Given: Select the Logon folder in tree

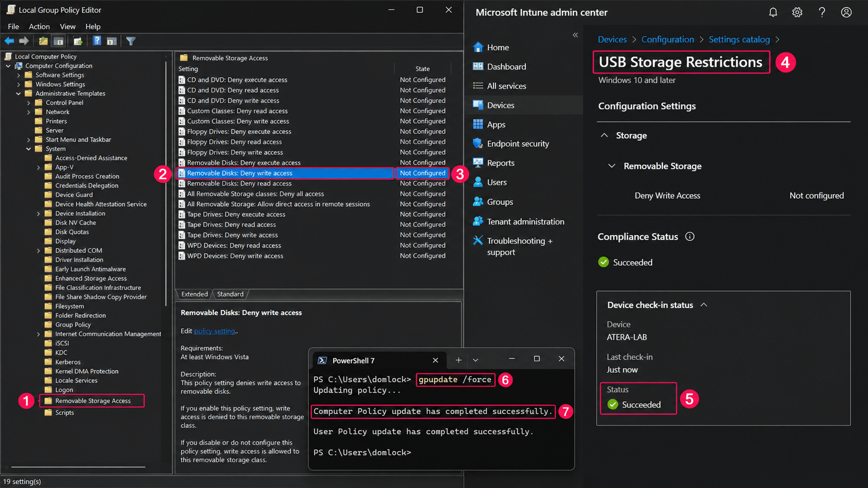Looking at the screenshot, I should pyautogui.click(x=64, y=389).
